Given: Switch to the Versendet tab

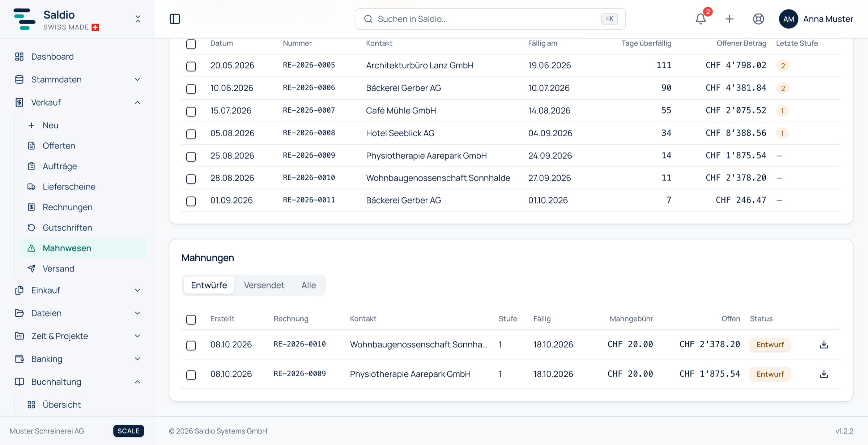Looking at the screenshot, I should 264,285.
